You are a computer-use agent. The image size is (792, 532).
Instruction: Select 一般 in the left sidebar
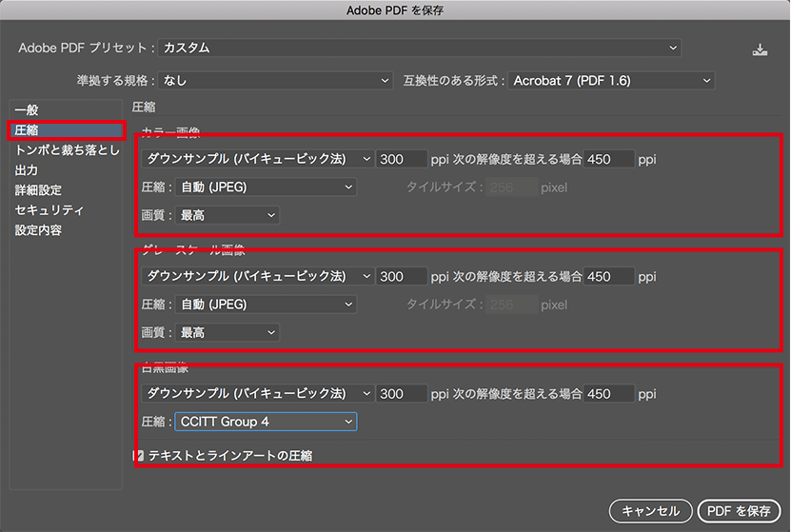pos(28,110)
